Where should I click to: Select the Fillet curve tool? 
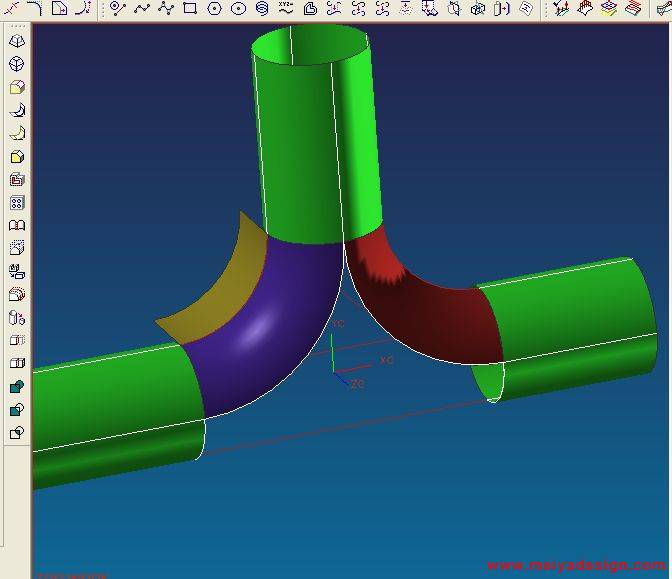point(37,9)
